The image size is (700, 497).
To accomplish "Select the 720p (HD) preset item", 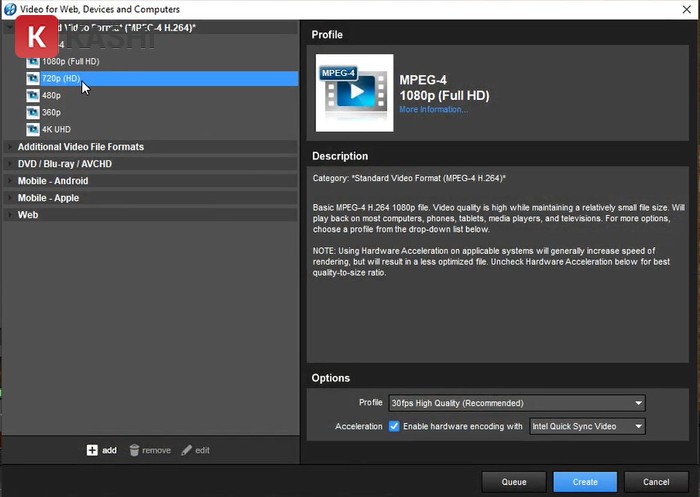I will [60, 79].
